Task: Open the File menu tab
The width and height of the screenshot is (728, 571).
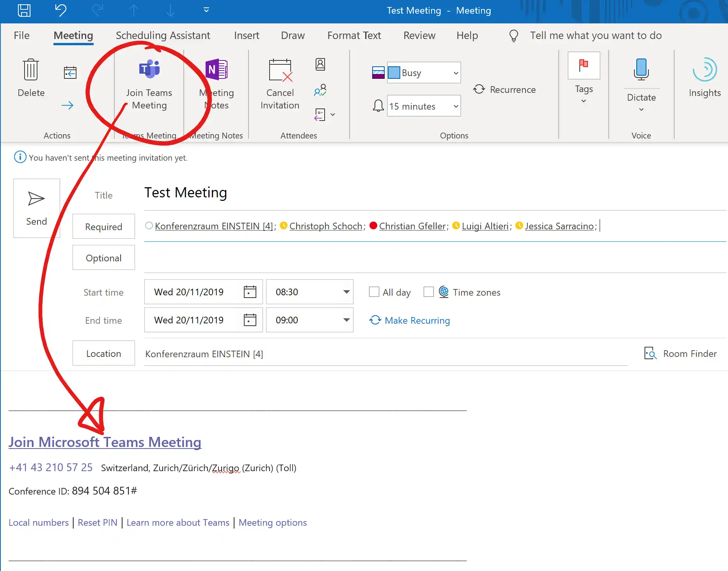Action: (x=21, y=35)
